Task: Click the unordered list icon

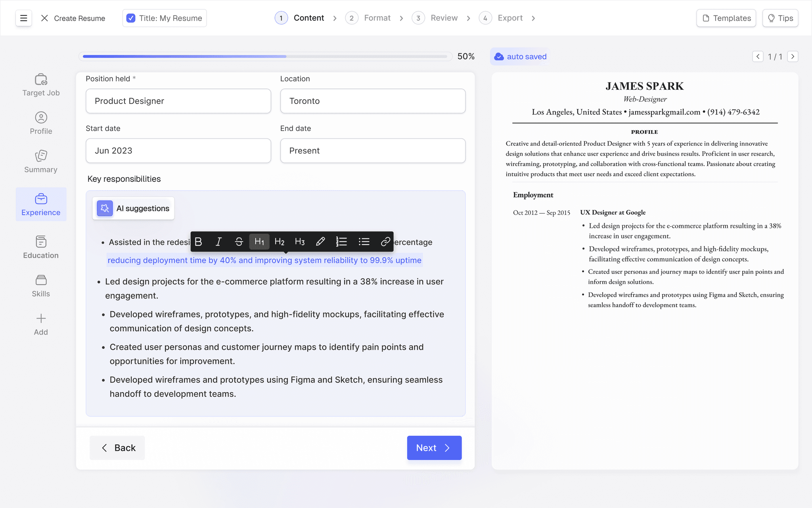Action: click(363, 241)
